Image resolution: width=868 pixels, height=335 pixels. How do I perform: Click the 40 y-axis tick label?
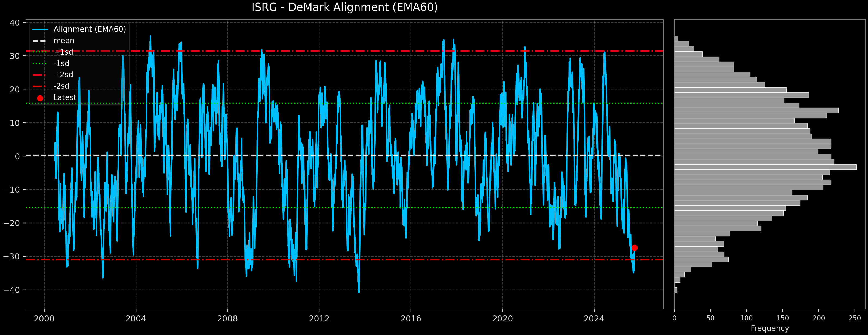[x=15, y=23]
